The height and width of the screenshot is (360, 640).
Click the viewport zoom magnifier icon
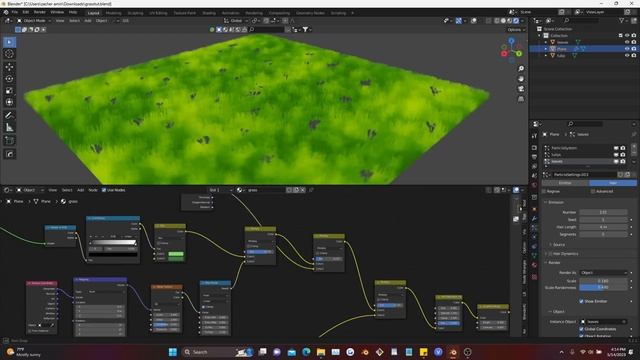tap(521, 69)
